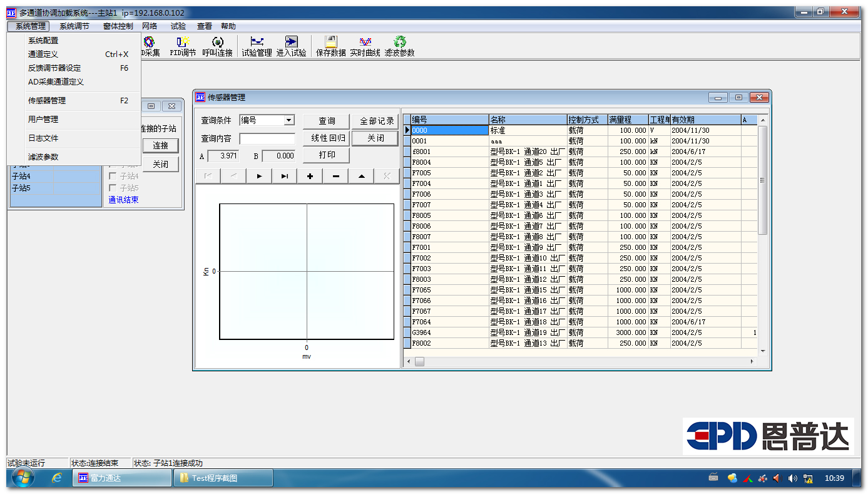Open 试验管理 from the toolbar
Viewport: 868px width, 494px height.
click(257, 46)
